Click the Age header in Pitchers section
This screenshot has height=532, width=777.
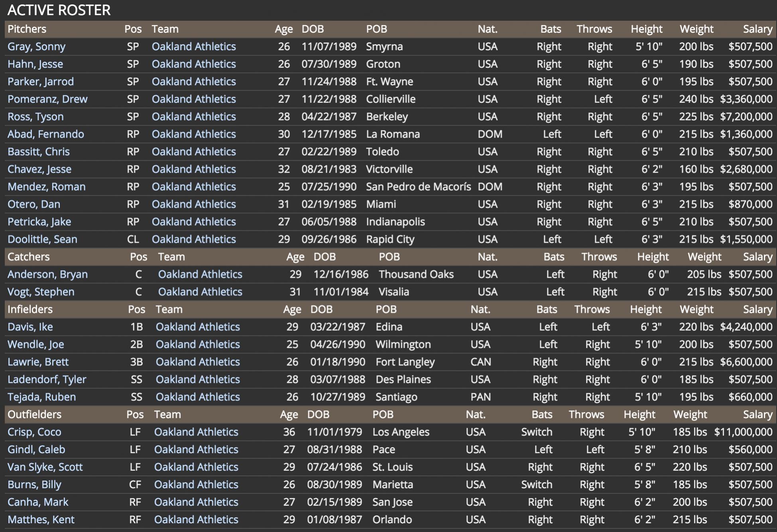[283, 29]
